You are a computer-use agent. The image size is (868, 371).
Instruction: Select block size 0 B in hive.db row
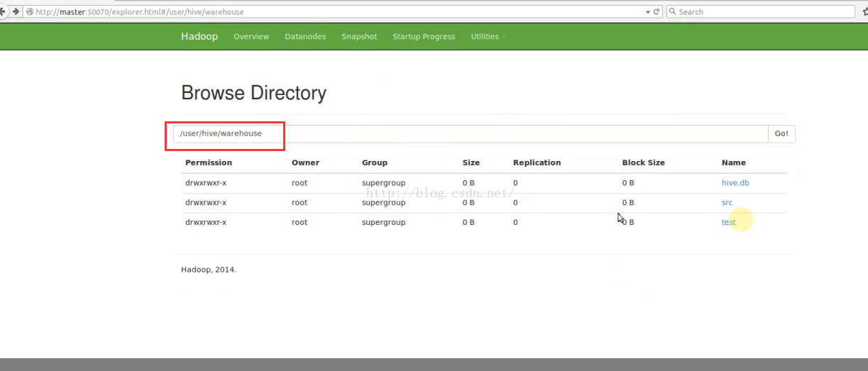[628, 182]
